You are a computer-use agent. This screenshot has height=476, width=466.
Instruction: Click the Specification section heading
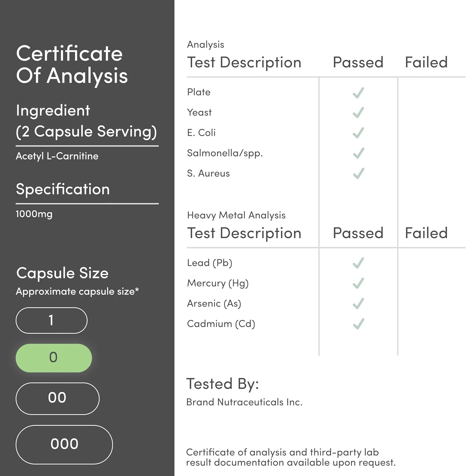(63, 189)
